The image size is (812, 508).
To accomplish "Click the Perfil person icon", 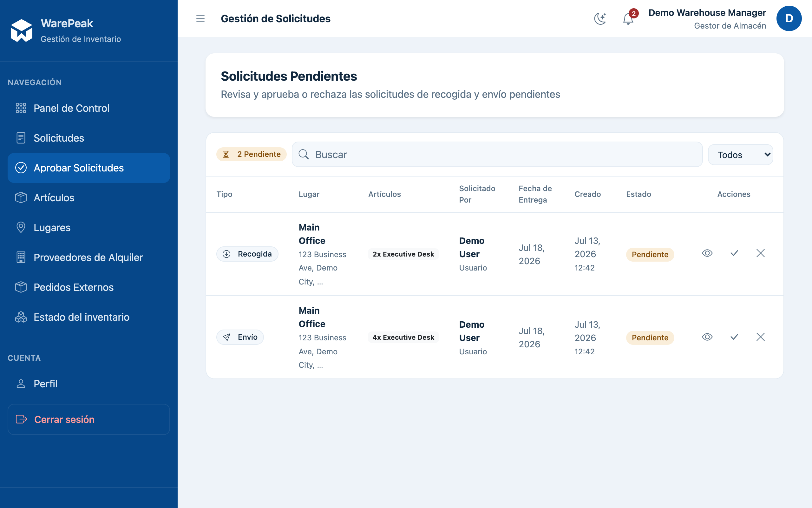I will 21,384.
